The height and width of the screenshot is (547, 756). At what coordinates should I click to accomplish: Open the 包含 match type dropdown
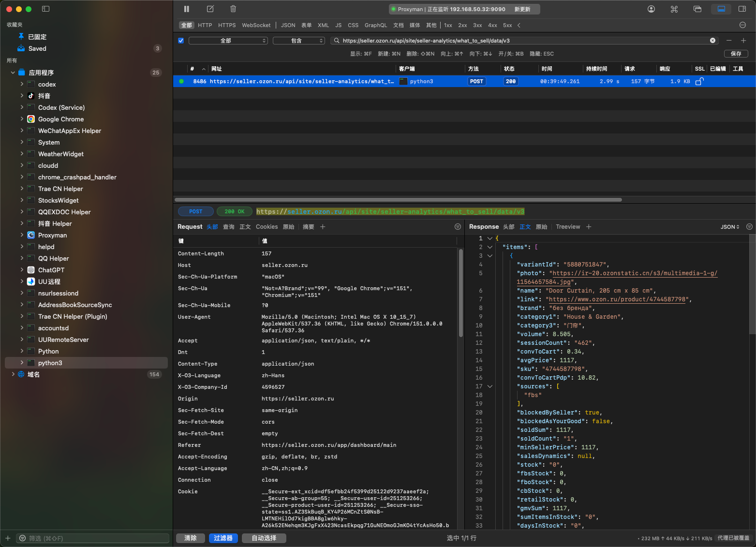point(299,41)
